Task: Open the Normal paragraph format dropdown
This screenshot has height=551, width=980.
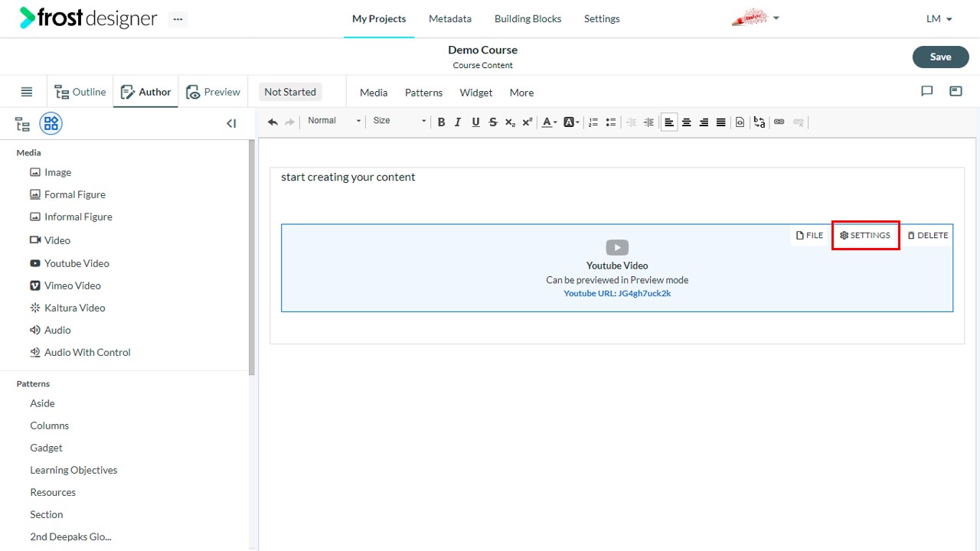Action: [x=334, y=121]
